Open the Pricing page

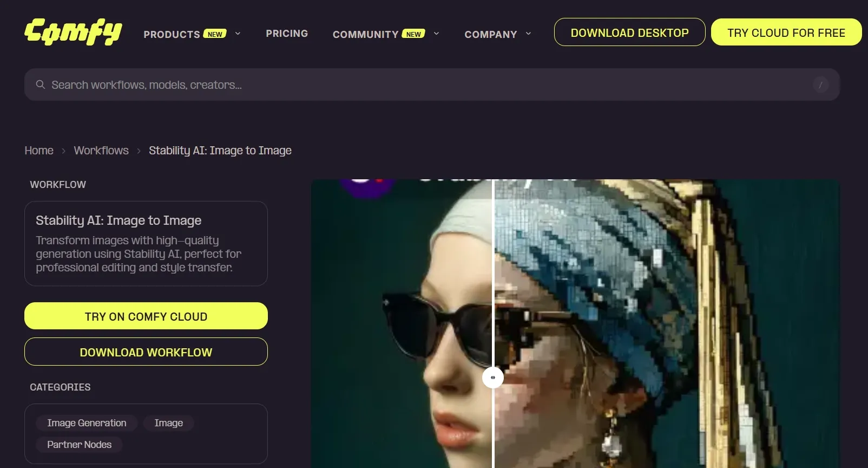(x=287, y=34)
